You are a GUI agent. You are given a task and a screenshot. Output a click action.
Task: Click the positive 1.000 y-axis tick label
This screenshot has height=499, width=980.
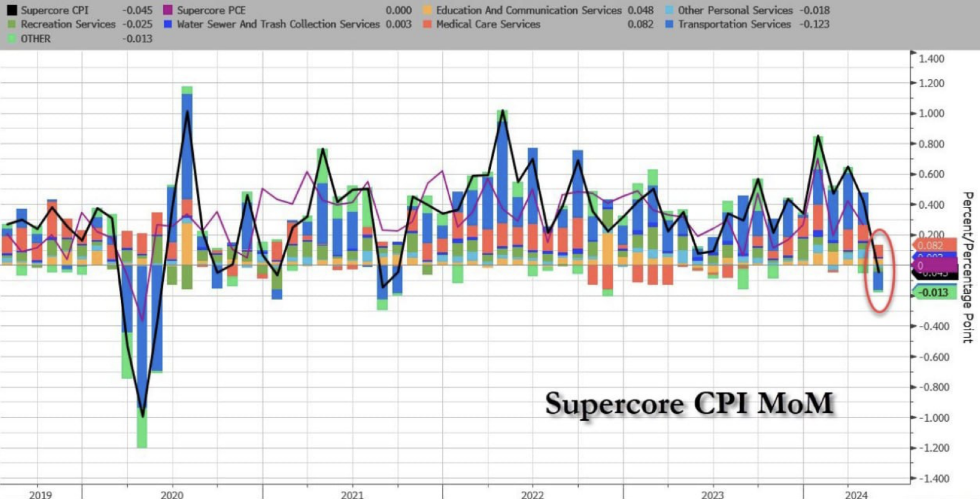[x=931, y=113]
